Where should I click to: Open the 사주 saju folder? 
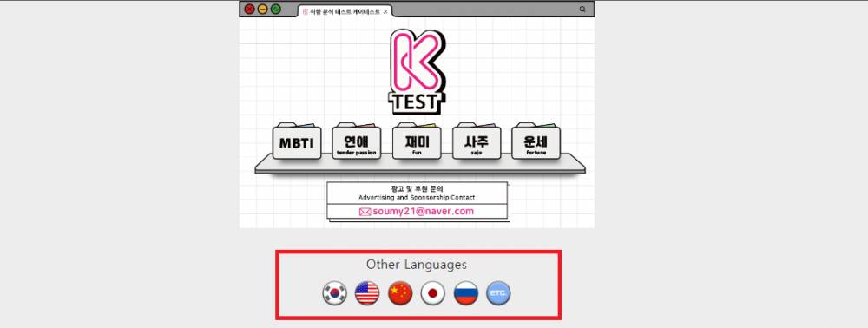(476, 142)
